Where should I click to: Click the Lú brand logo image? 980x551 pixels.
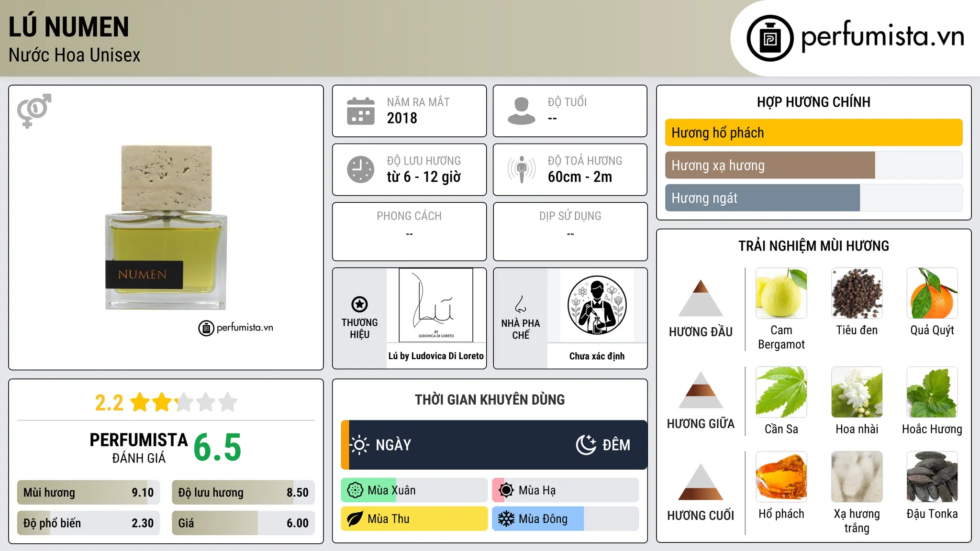click(x=436, y=305)
